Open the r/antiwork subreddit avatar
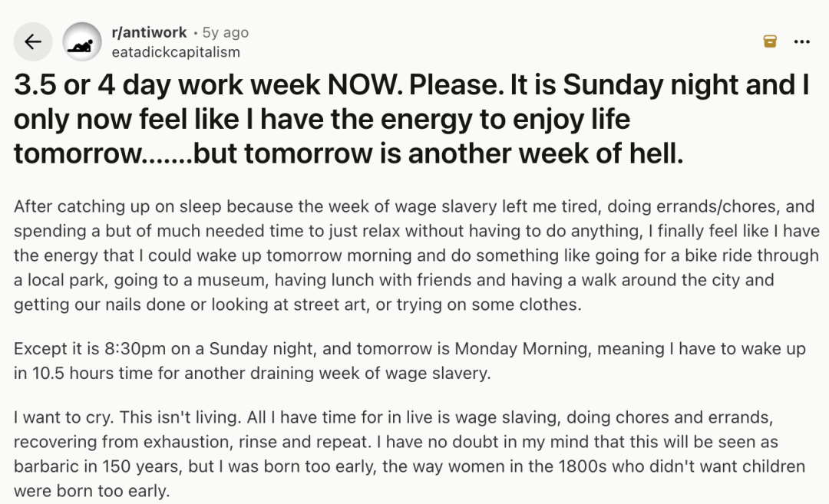 [x=82, y=41]
